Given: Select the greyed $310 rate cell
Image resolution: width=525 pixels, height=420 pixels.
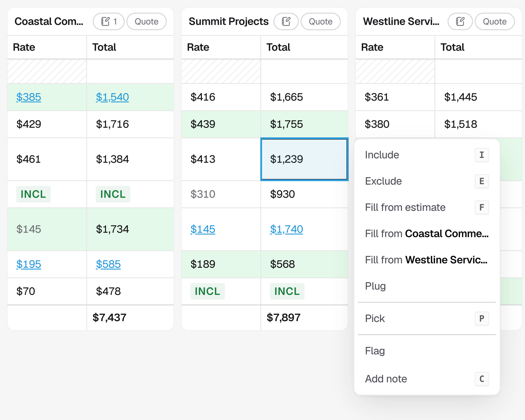Looking at the screenshot, I should coord(221,194).
